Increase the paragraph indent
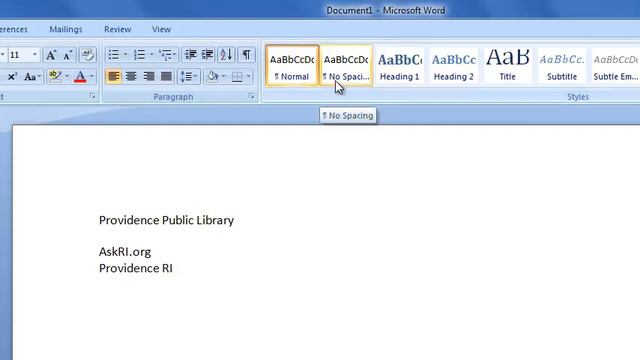This screenshot has height=360, width=640. click(207, 55)
